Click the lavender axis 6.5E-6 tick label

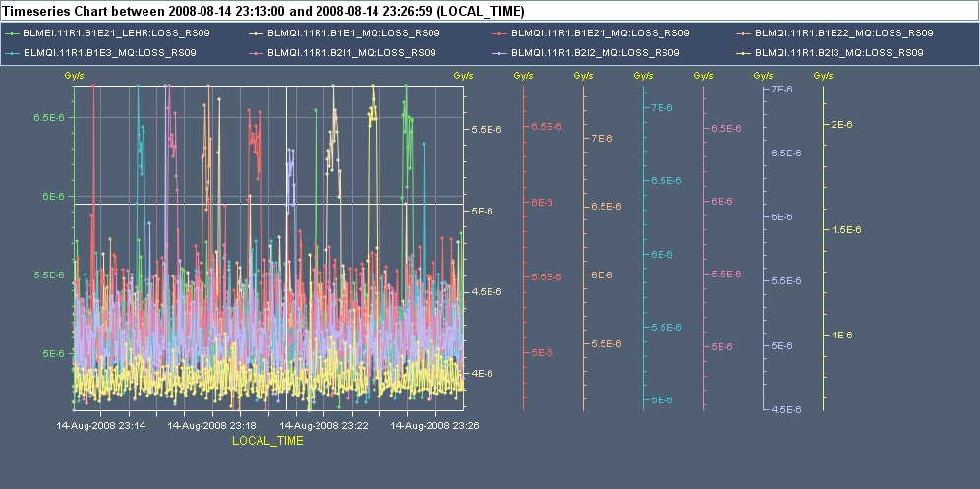point(786,153)
